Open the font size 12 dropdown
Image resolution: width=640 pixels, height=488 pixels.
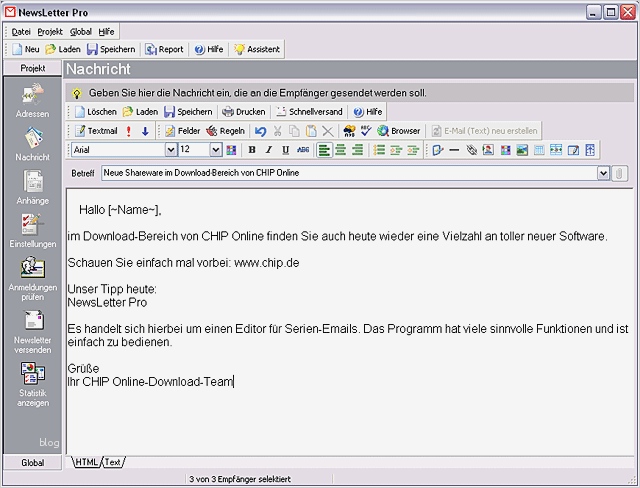click(x=216, y=150)
